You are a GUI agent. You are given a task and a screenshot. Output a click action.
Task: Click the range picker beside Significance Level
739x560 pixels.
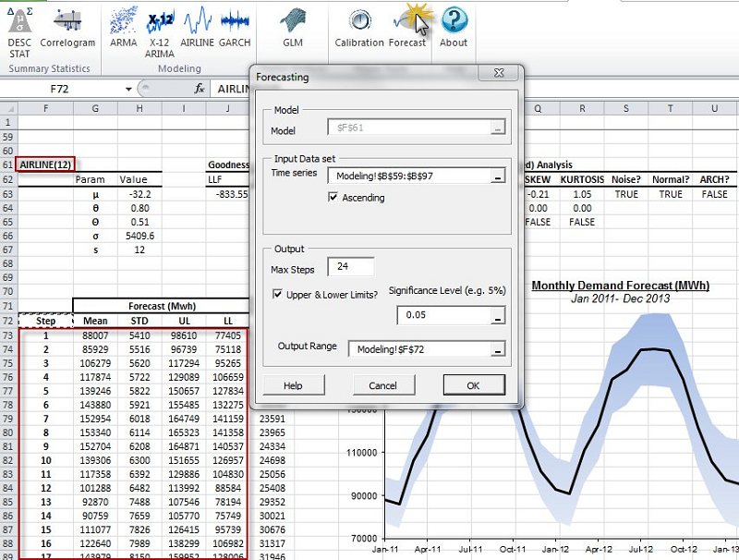tap(497, 316)
